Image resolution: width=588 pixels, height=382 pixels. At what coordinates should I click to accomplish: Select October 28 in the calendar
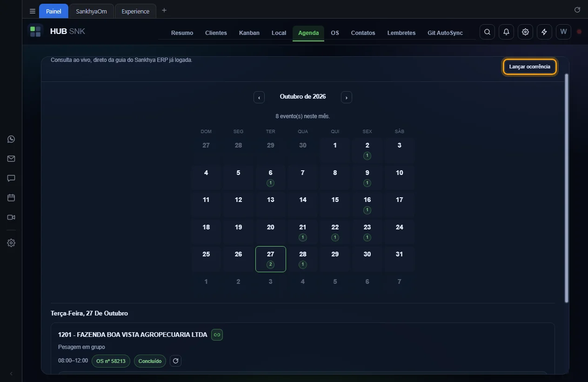point(303,259)
